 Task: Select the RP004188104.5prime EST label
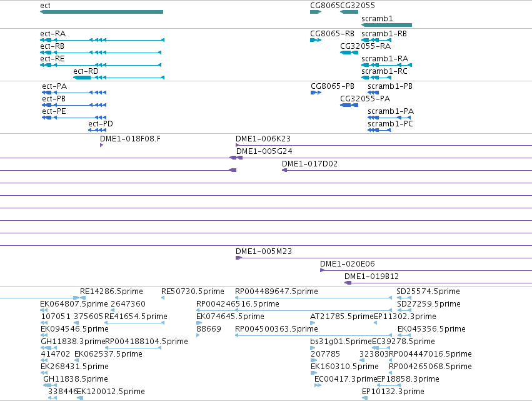146,342
